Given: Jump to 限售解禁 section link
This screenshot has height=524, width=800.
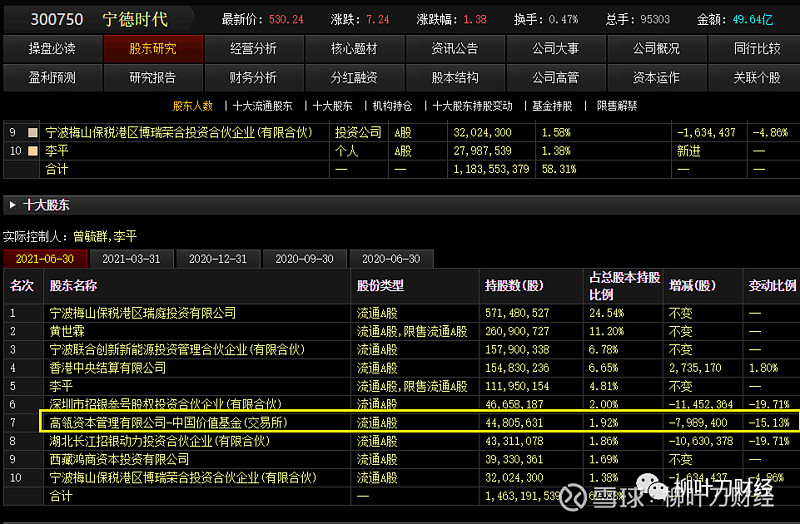Looking at the screenshot, I should coord(617,106).
